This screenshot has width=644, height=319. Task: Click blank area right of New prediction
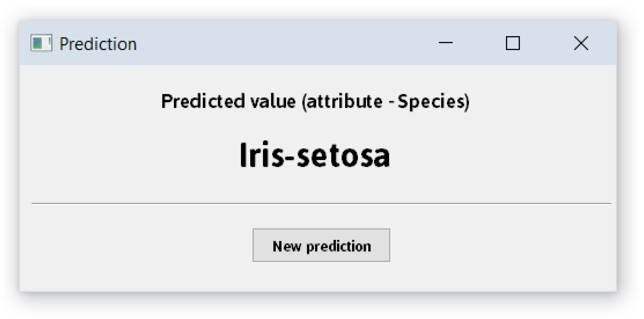click(500, 245)
